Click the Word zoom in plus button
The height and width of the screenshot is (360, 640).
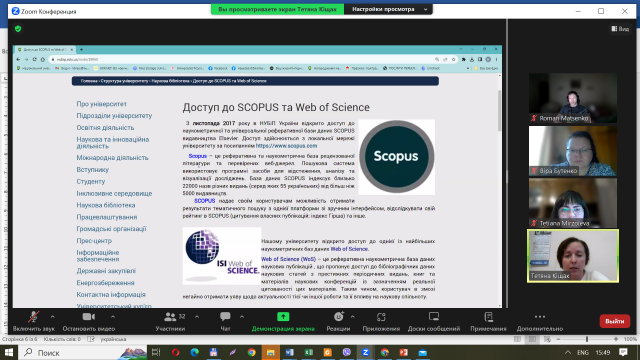(616, 339)
